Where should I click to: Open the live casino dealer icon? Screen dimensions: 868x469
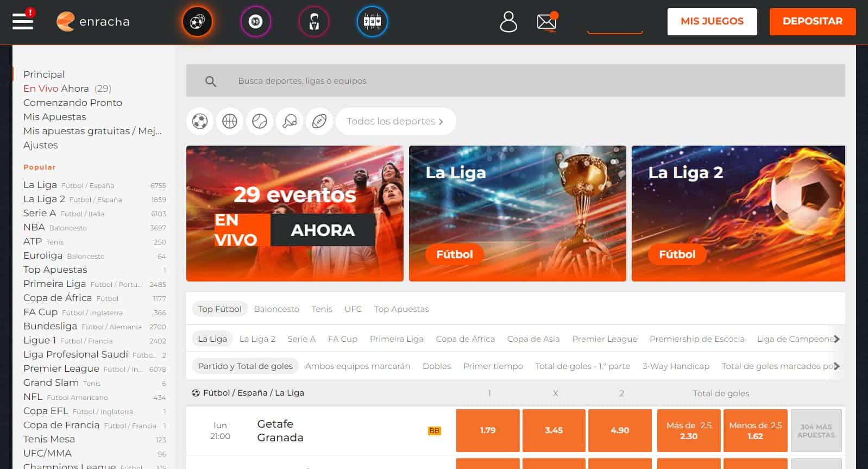pos(314,22)
